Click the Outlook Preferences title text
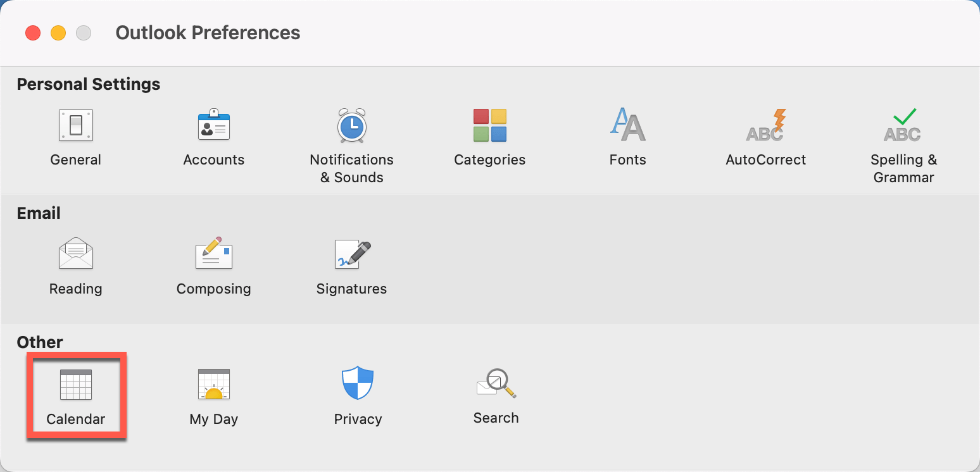980x472 pixels. pyautogui.click(x=208, y=32)
